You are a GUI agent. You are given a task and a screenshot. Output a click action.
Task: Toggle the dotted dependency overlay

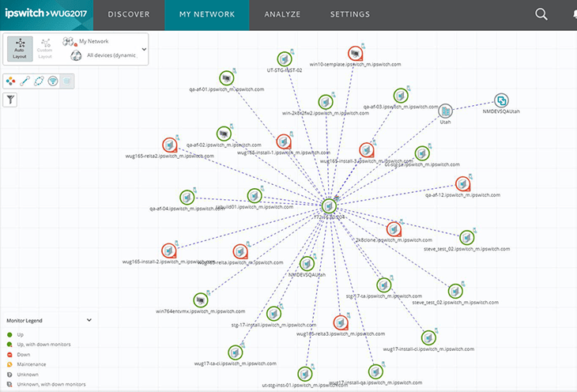point(39,81)
